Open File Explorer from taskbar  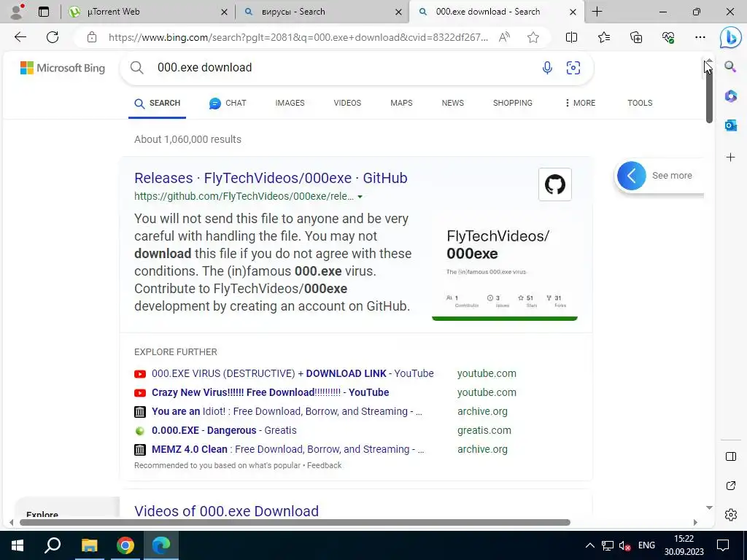89,545
